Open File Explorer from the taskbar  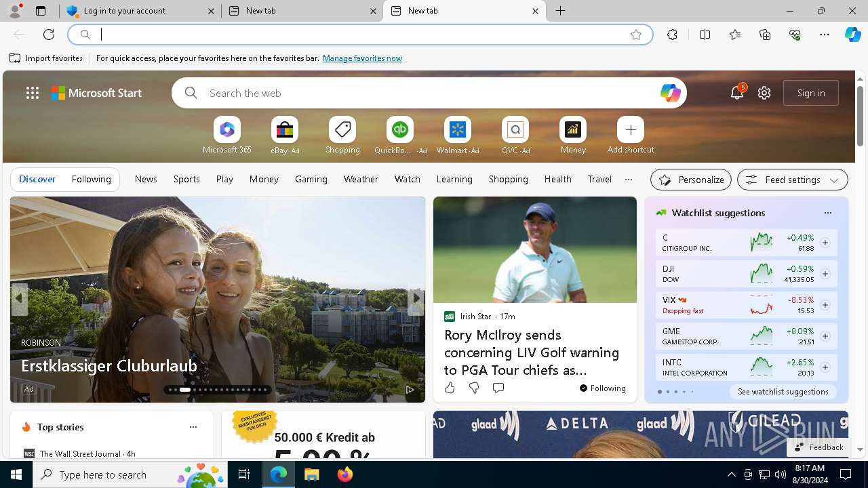coord(312,474)
